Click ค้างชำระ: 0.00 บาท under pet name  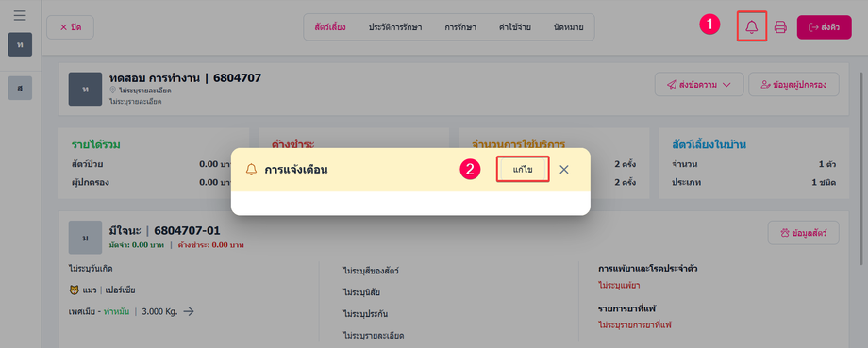click(211, 244)
